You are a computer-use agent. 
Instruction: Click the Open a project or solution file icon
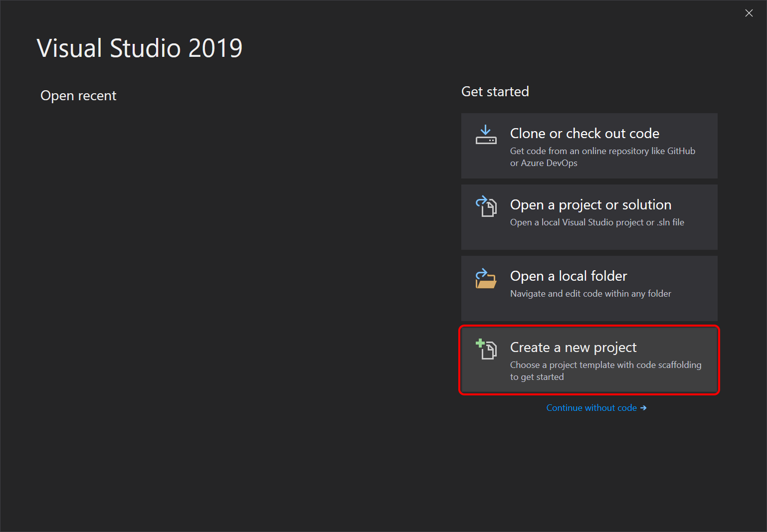pyautogui.click(x=486, y=206)
